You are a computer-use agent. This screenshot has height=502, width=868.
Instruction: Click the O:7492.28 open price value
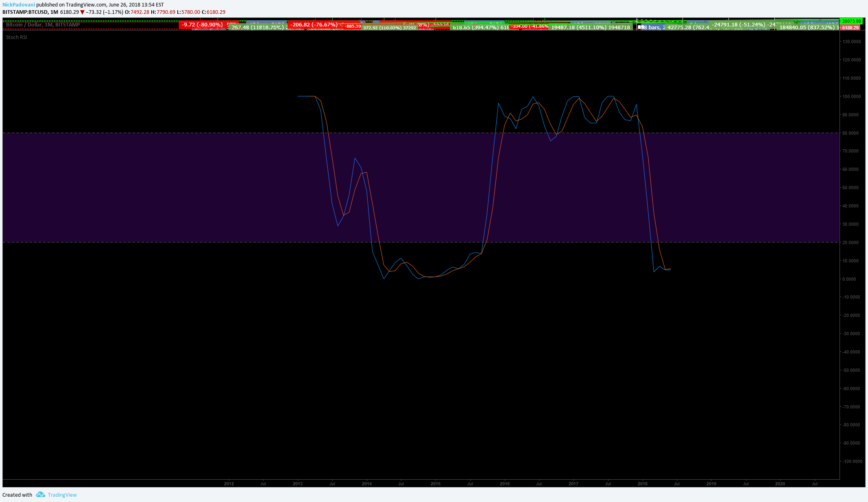click(x=137, y=12)
